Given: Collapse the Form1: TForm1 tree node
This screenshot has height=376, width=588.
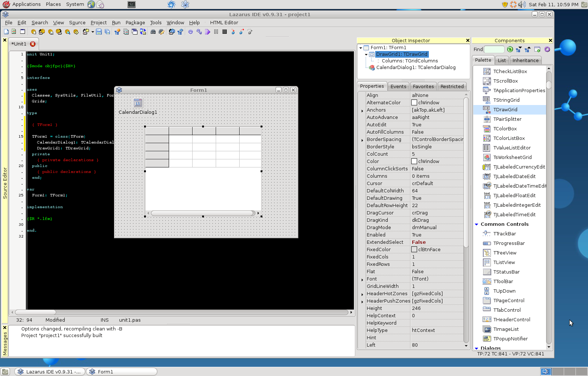Looking at the screenshot, I should click(361, 48).
